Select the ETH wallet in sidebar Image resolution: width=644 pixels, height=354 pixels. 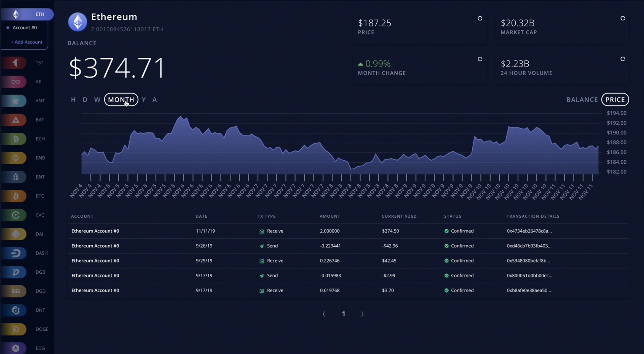(x=27, y=14)
